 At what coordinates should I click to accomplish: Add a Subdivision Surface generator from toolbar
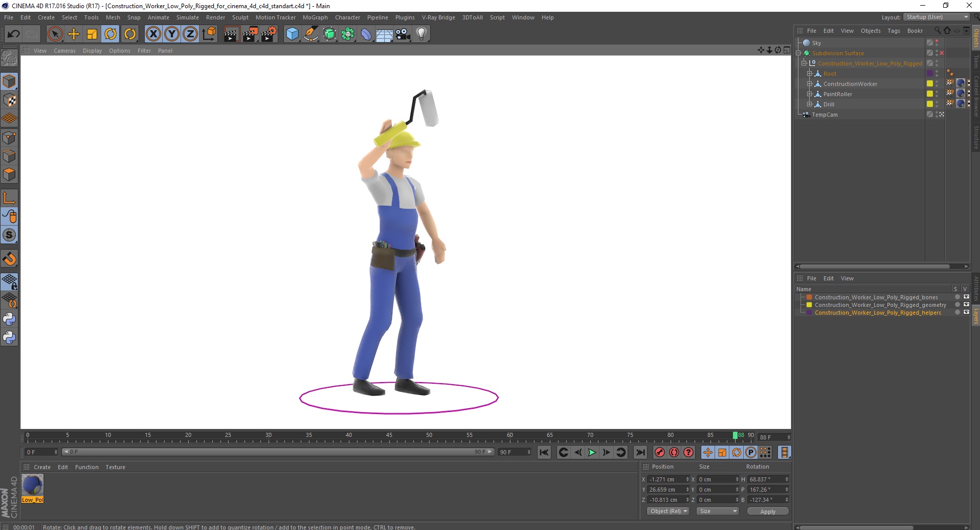coord(330,34)
